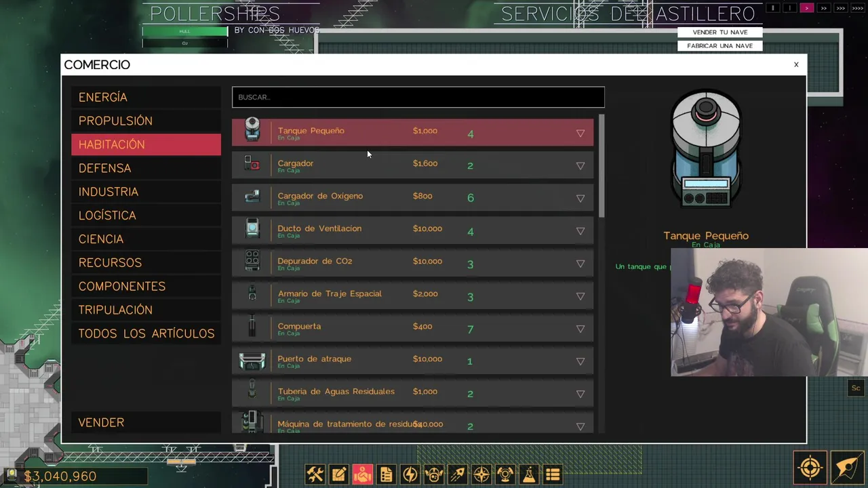Click the Sc badge at right edge

point(856,388)
